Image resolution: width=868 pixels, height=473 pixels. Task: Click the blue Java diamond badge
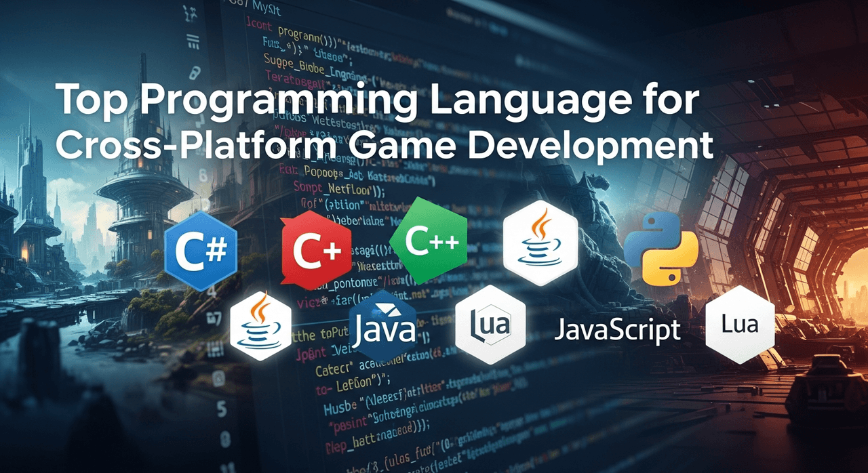[383, 327]
